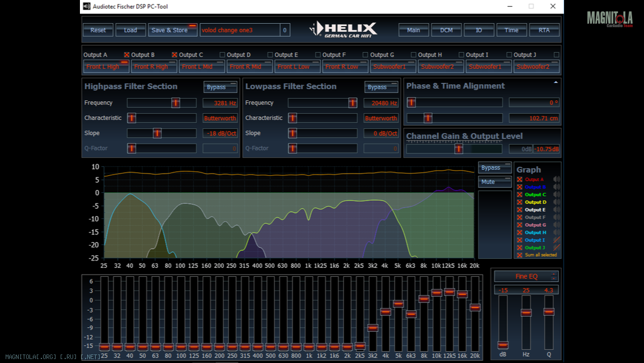Hide Output A curve in Graph list
644x363 pixels.
point(519,179)
